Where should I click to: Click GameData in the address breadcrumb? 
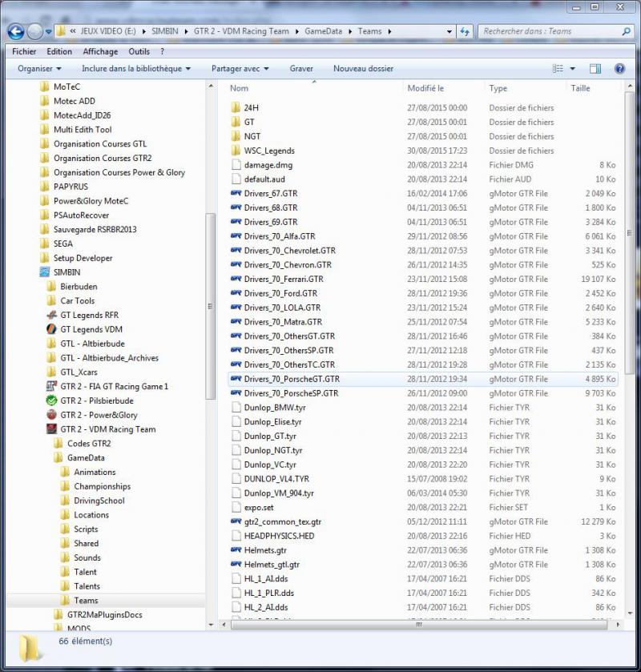point(323,31)
